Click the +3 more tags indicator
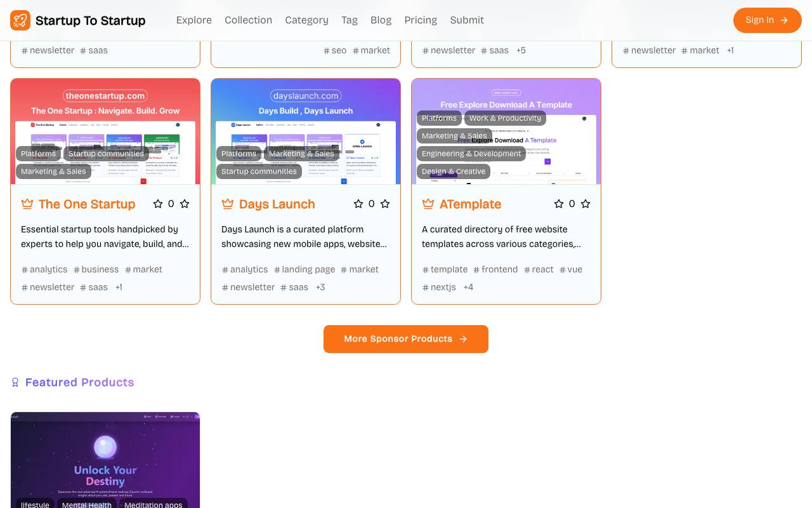Screen dimensions: 812x508 320,287
